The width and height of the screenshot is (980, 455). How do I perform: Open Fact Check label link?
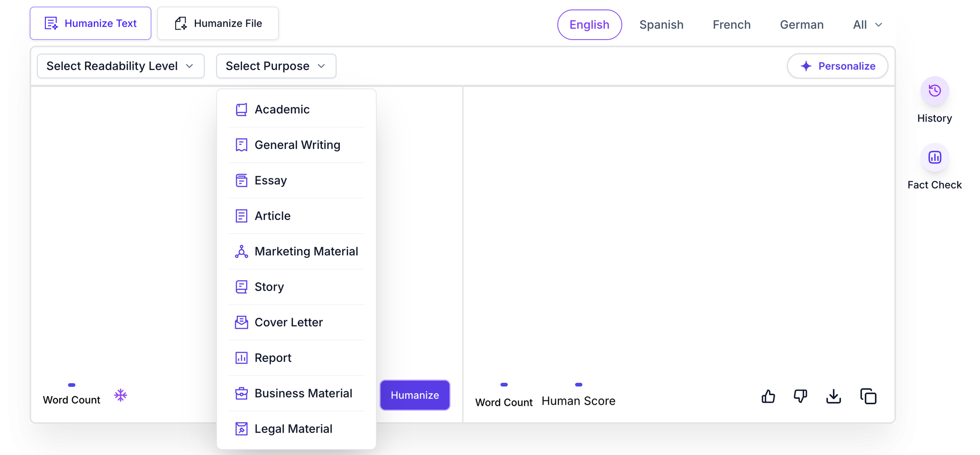(935, 185)
